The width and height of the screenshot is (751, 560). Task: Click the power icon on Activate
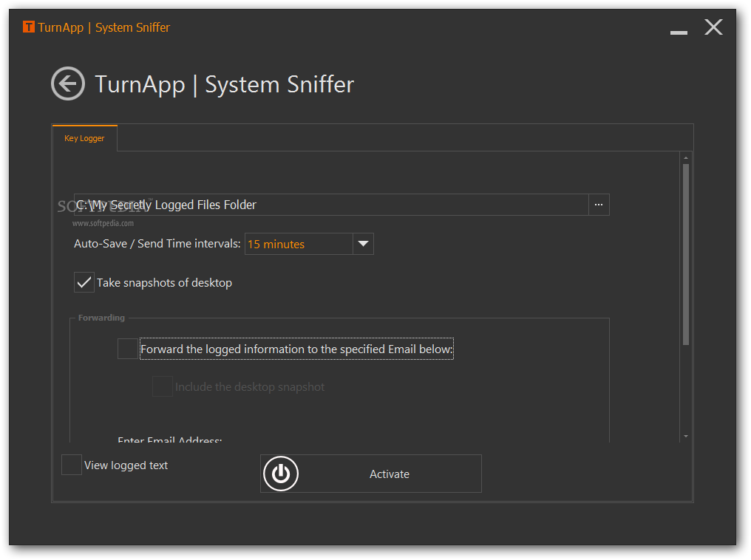click(x=281, y=474)
